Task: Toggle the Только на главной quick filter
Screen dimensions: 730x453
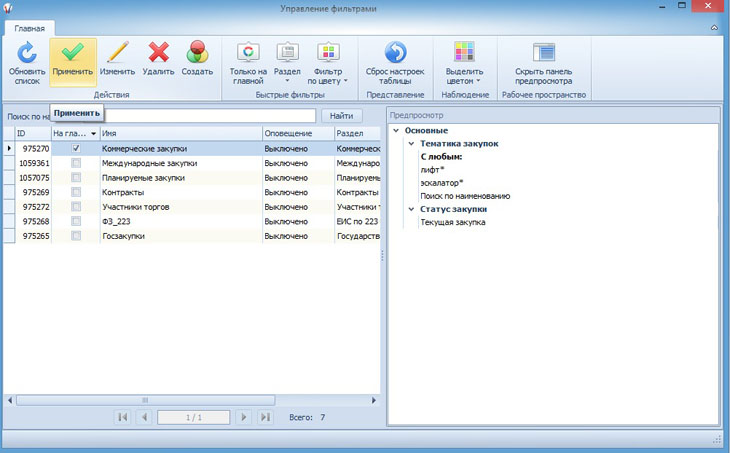Action: (x=248, y=52)
